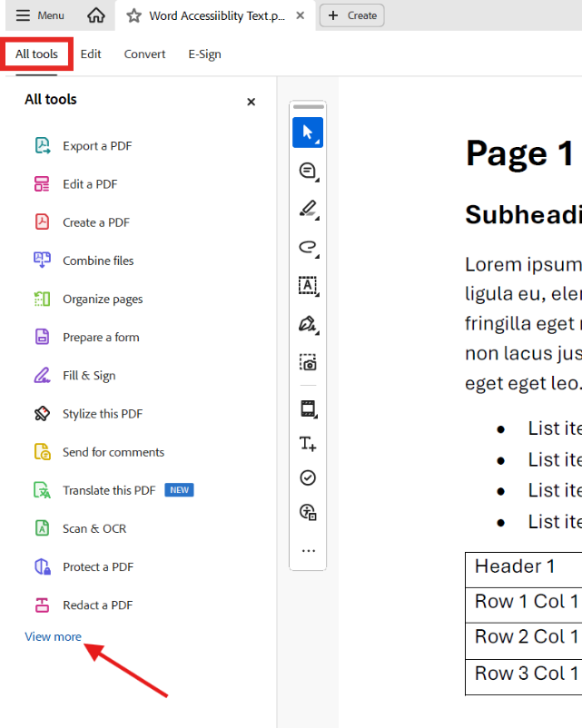
Task: Open the All tools tab
Action: [x=36, y=54]
